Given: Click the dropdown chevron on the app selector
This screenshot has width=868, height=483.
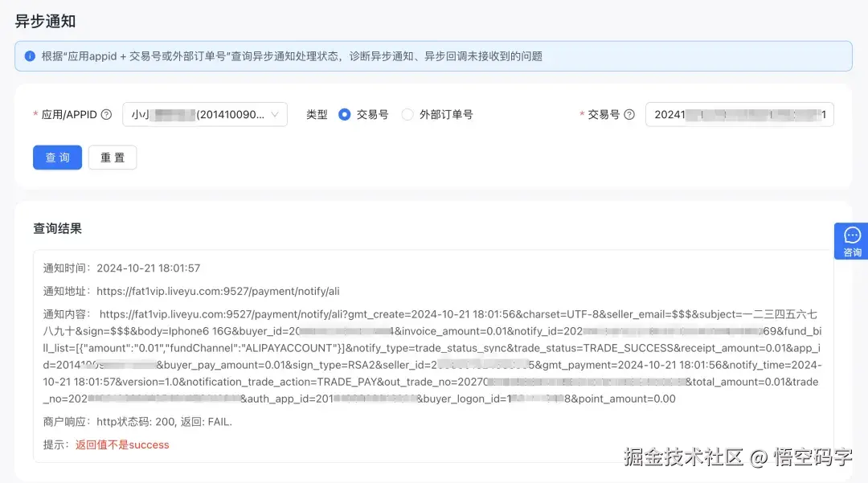Looking at the screenshot, I should tap(276, 114).
